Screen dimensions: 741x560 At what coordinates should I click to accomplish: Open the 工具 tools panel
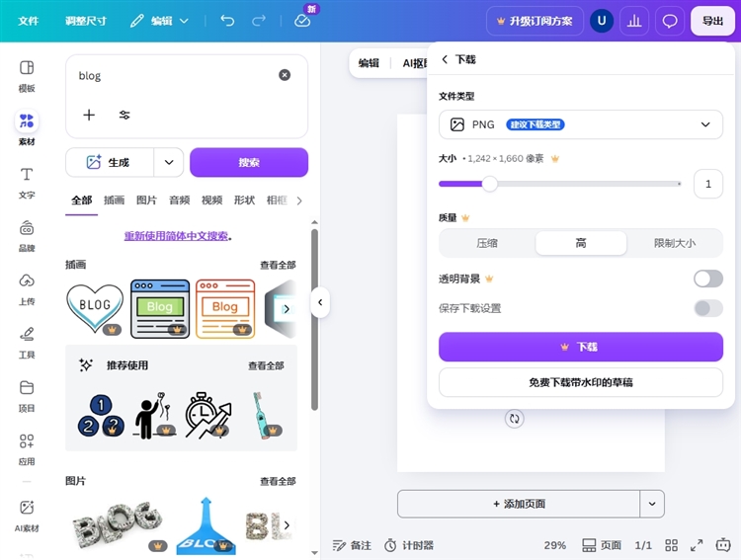click(27, 343)
